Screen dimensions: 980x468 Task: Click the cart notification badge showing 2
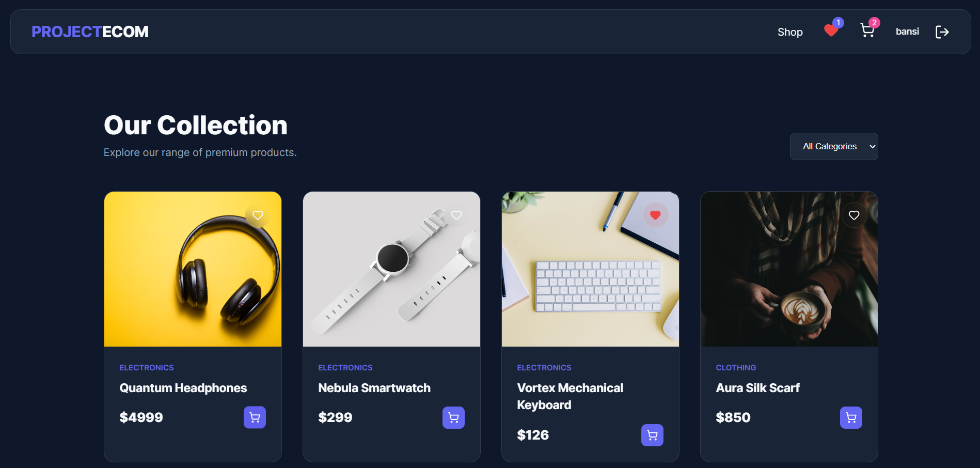click(874, 23)
